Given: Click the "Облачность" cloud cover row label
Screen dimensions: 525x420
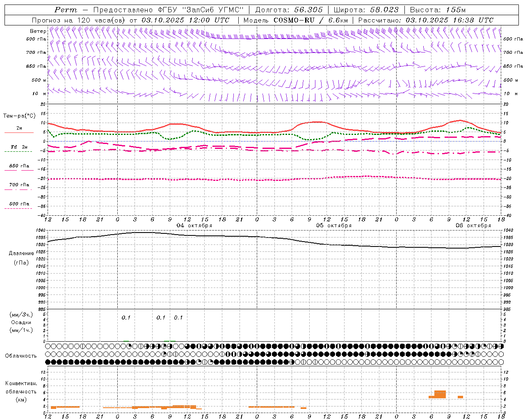Looking at the screenshot, I should click(x=21, y=356).
